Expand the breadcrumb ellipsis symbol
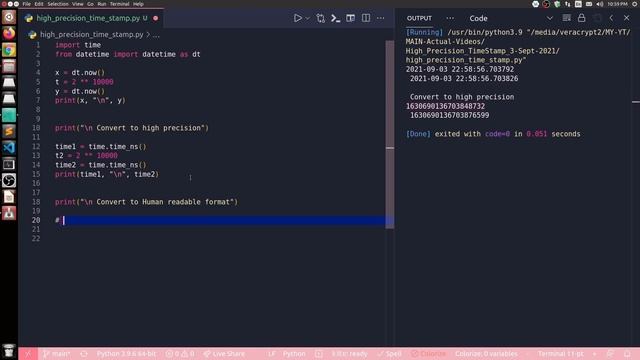This screenshot has height=360, width=640. coord(156,35)
